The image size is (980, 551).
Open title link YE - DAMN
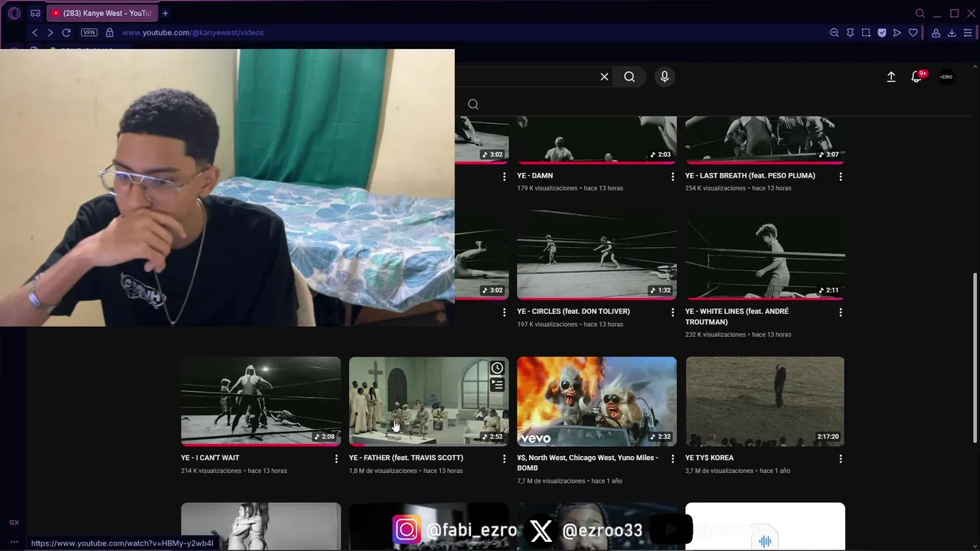pos(534,175)
